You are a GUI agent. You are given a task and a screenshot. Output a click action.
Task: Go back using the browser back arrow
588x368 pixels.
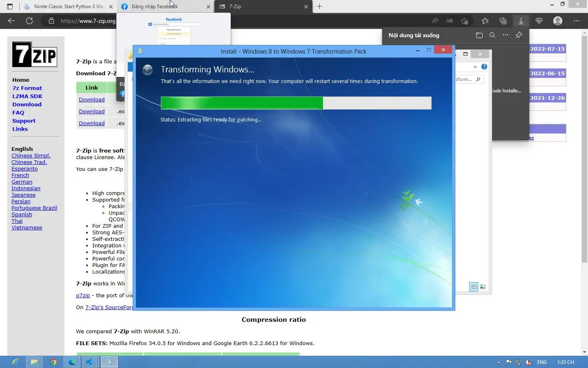11,21
